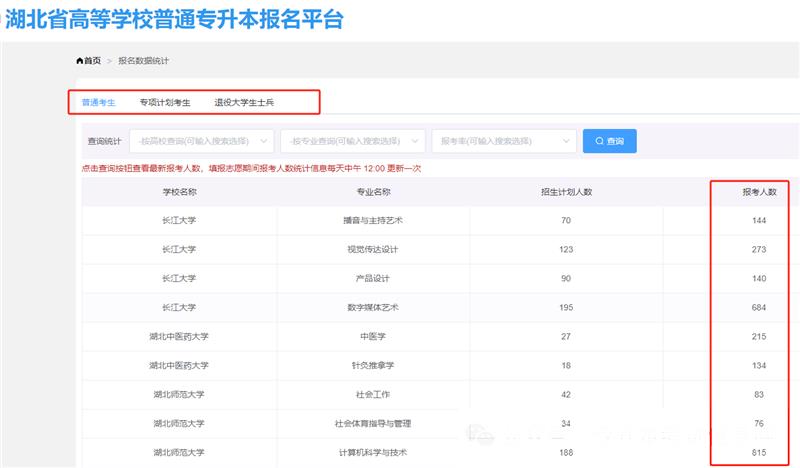Click applicant count 144
The width and height of the screenshot is (800, 468).
tap(759, 220)
